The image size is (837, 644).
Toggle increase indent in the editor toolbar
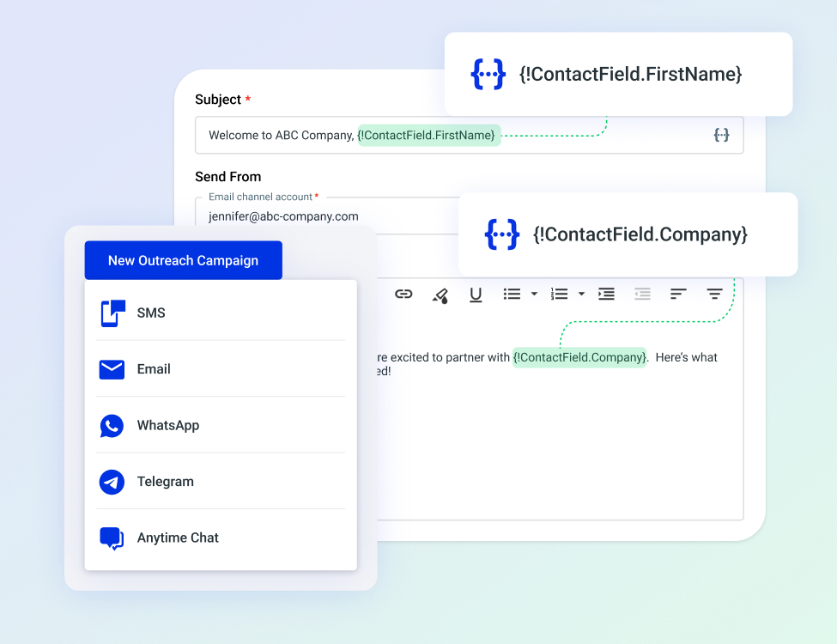tap(606, 294)
